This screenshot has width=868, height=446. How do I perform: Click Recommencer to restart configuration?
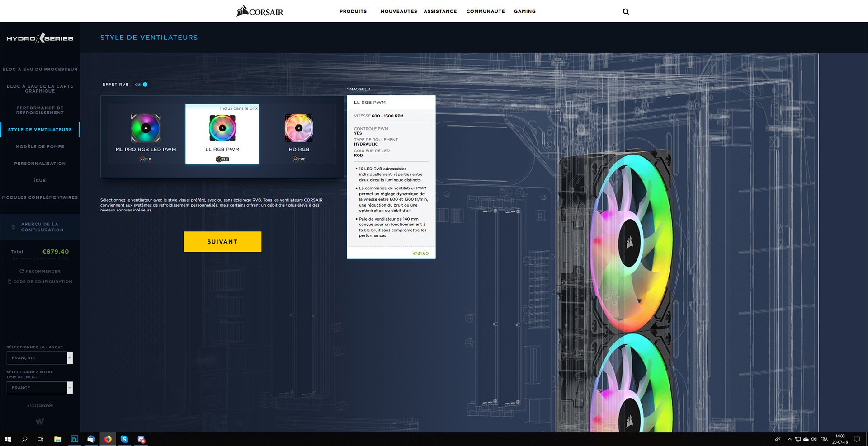tap(40, 272)
